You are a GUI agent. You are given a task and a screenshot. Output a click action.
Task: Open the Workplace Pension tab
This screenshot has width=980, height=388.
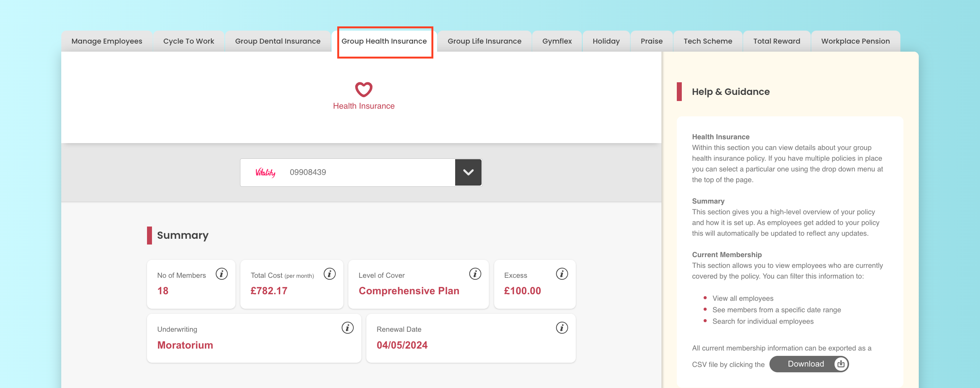point(855,41)
